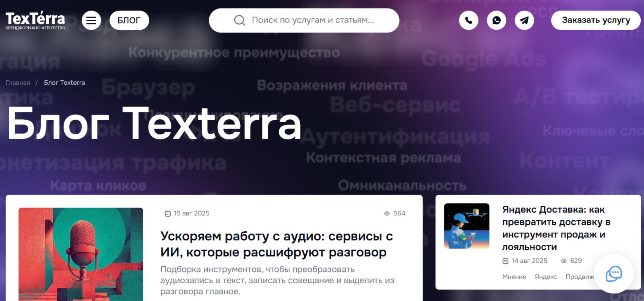Click the phone call icon

(x=469, y=20)
